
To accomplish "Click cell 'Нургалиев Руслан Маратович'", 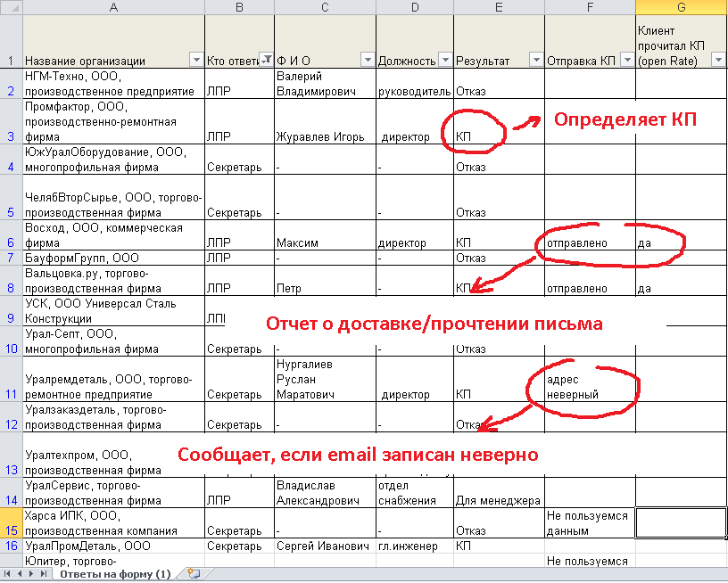I will (325, 379).
